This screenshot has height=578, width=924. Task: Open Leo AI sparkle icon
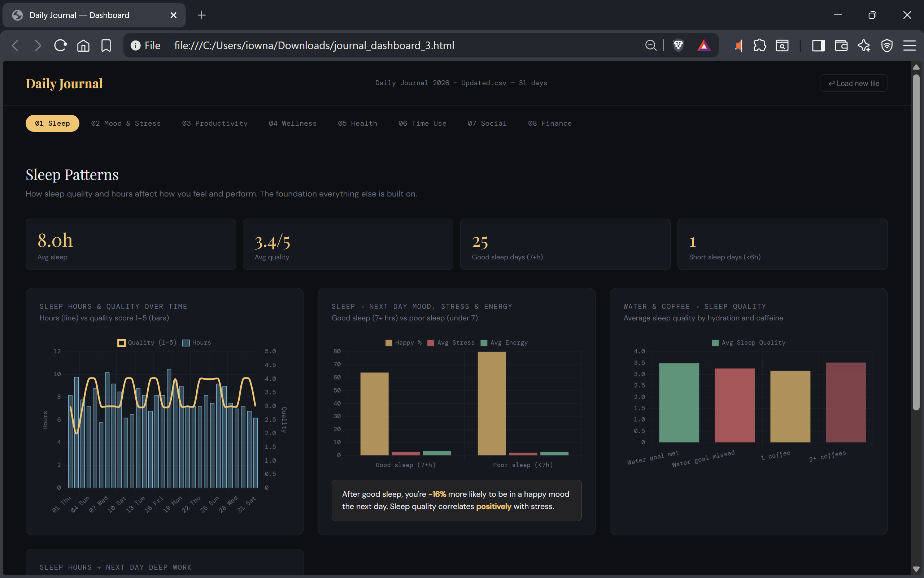pos(864,46)
